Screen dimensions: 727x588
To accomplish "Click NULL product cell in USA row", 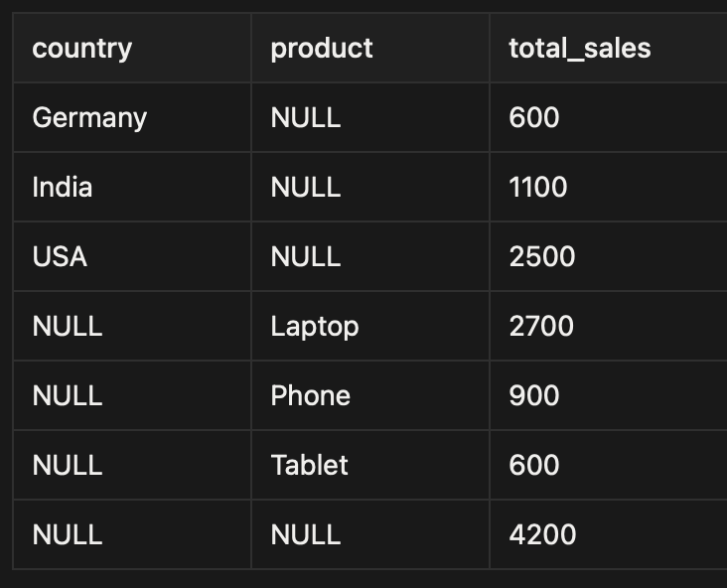I will (x=305, y=256).
